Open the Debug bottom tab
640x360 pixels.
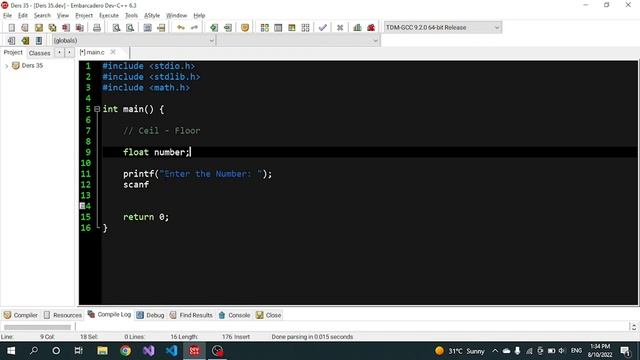[x=150, y=315]
